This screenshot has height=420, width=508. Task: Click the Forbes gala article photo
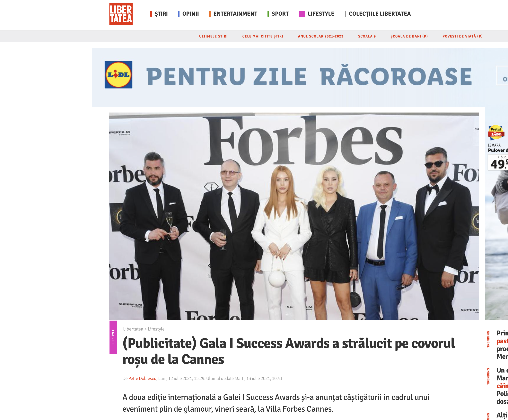click(x=294, y=216)
